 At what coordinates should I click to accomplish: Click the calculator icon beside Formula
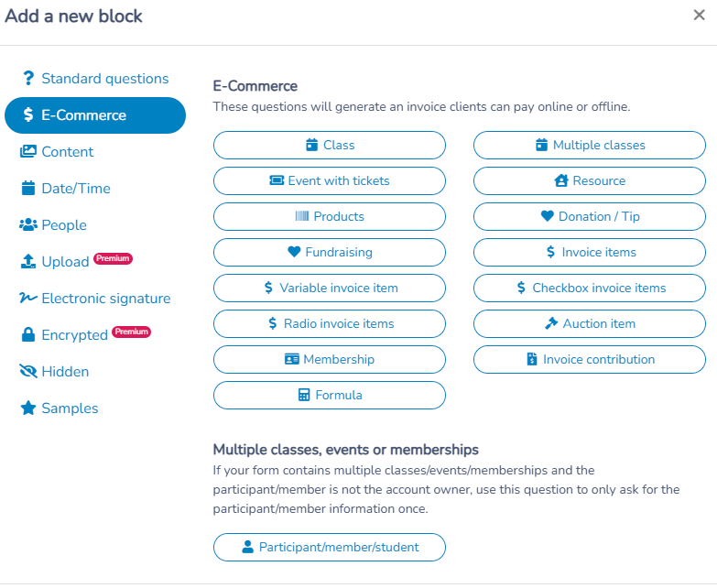[304, 395]
